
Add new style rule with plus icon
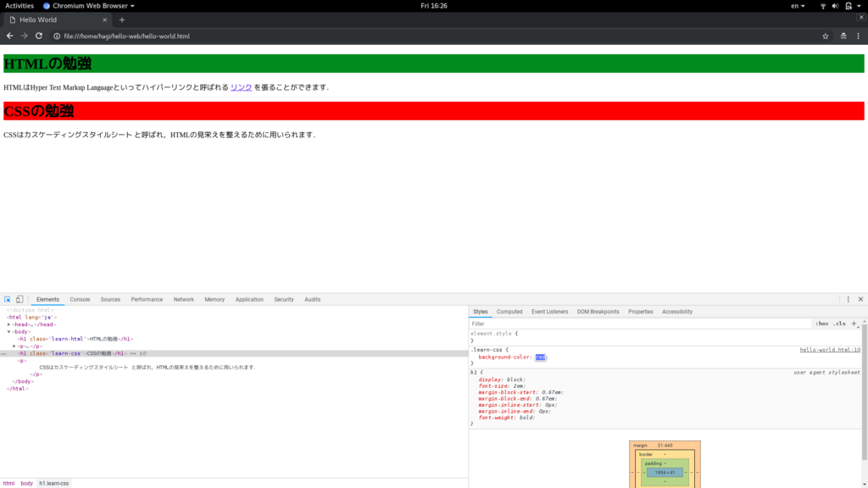(854, 324)
